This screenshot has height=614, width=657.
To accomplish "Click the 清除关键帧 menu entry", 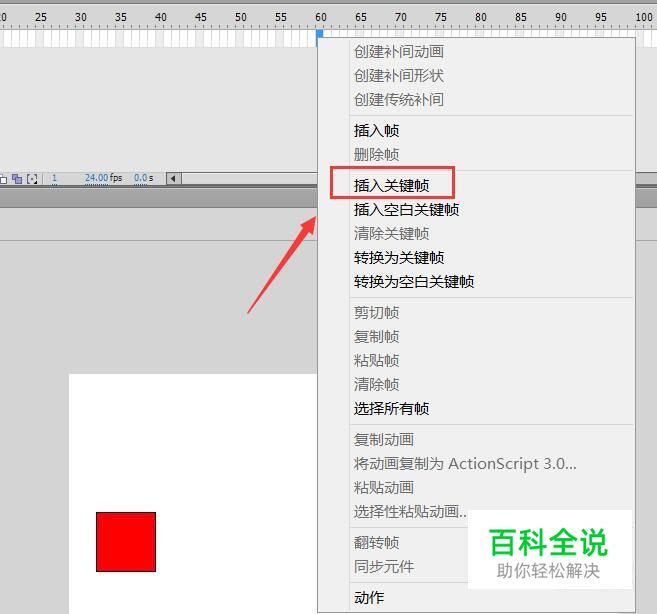I will point(391,233).
